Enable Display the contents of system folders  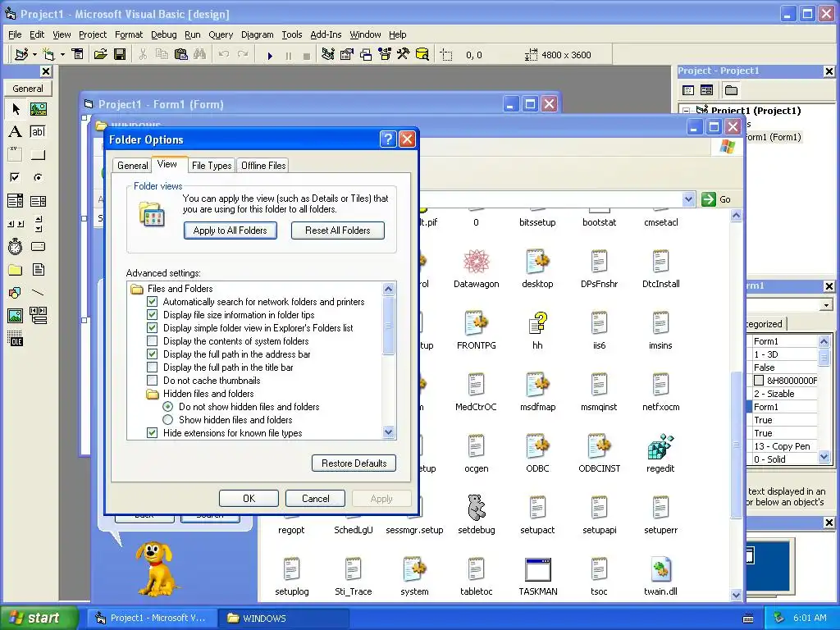click(x=152, y=340)
